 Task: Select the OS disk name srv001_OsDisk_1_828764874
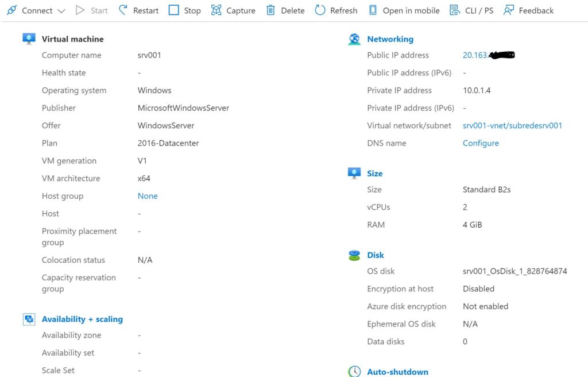[515, 271]
